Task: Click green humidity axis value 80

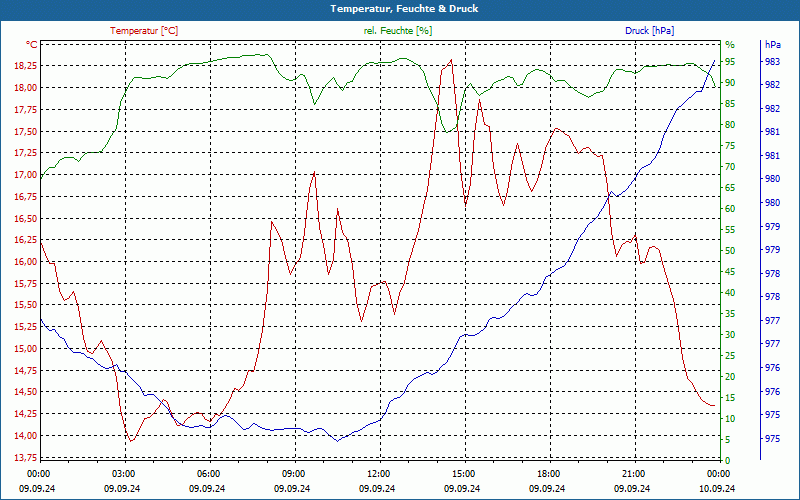Action: click(x=730, y=124)
